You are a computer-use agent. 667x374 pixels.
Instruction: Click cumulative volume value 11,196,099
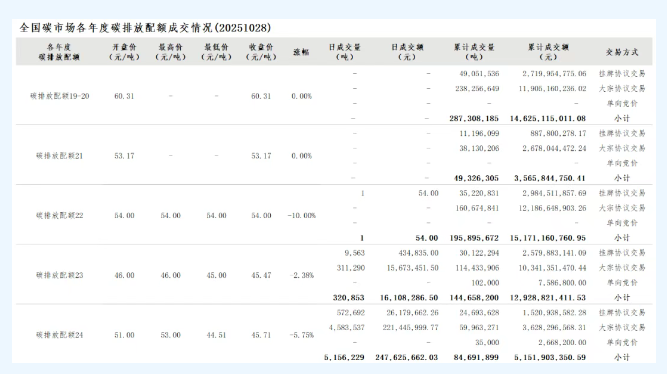(479, 133)
